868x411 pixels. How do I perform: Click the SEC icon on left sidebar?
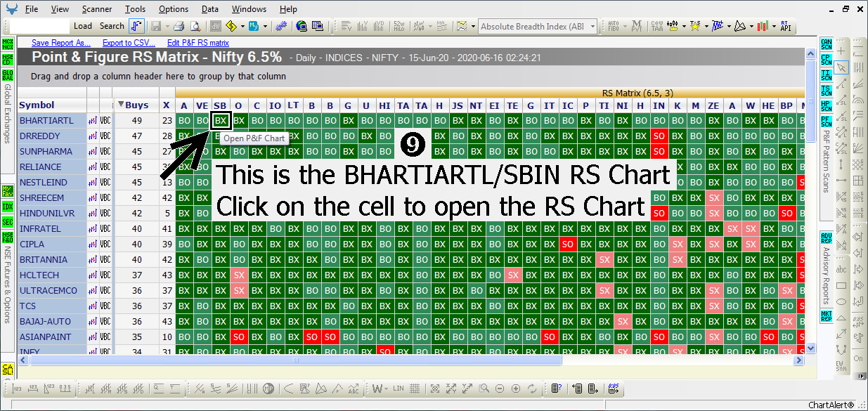pos(7,222)
